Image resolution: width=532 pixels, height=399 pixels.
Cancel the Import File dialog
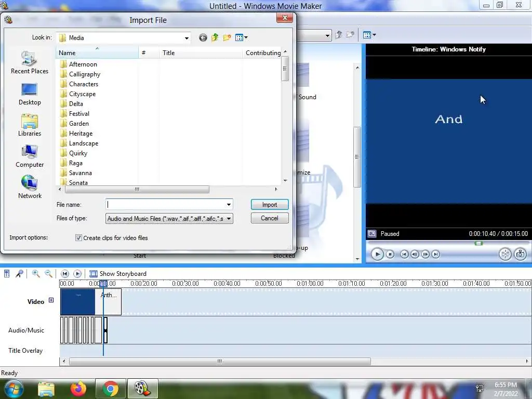(x=270, y=218)
